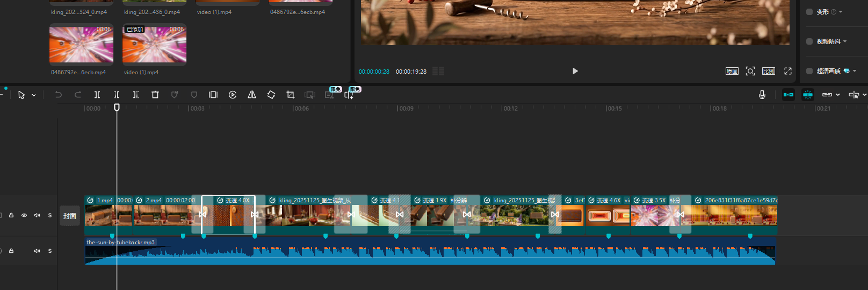The width and height of the screenshot is (868, 290).
Task: Click the split clip tool in timeline toolbar
Action: (x=97, y=95)
